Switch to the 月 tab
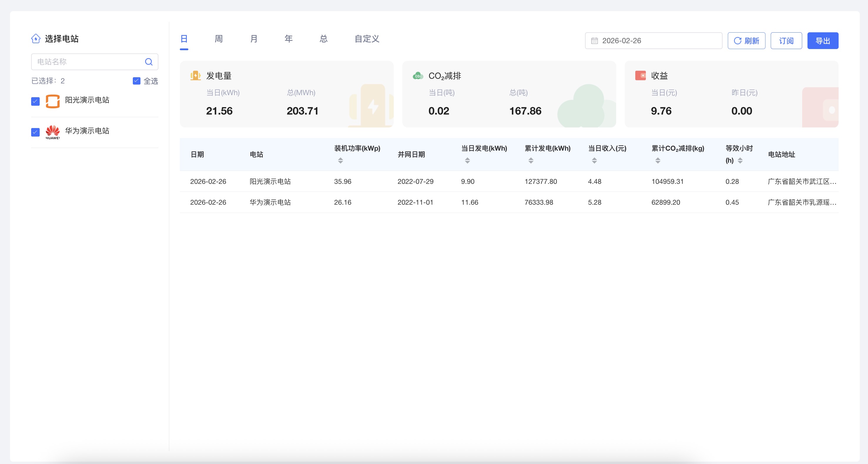The height and width of the screenshot is (464, 868). (x=254, y=39)
